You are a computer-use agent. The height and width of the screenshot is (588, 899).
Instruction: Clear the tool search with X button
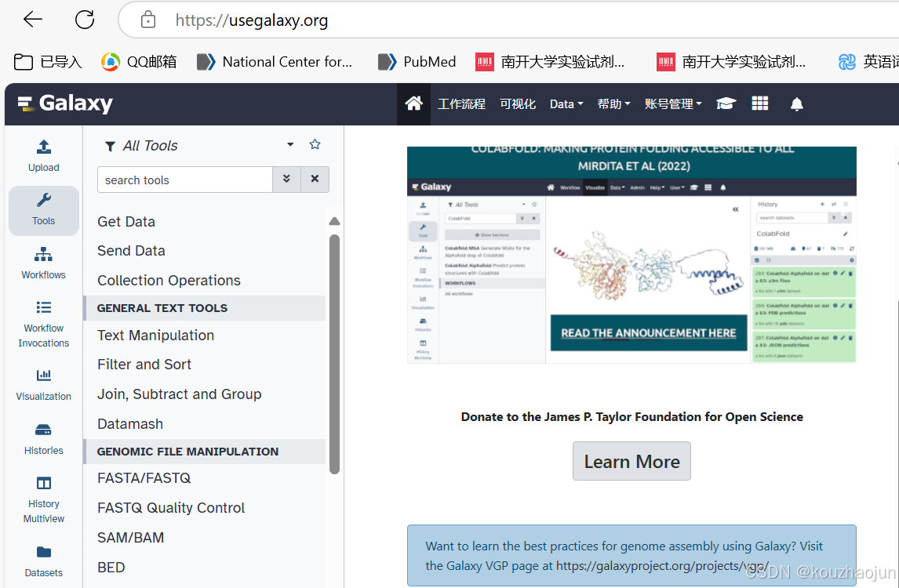(315, 180)
